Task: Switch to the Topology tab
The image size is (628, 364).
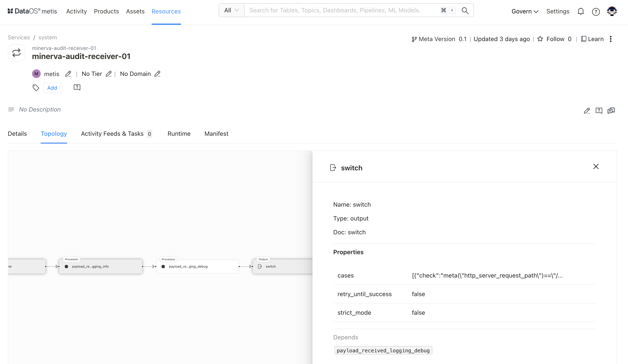Action: (54, 134)
